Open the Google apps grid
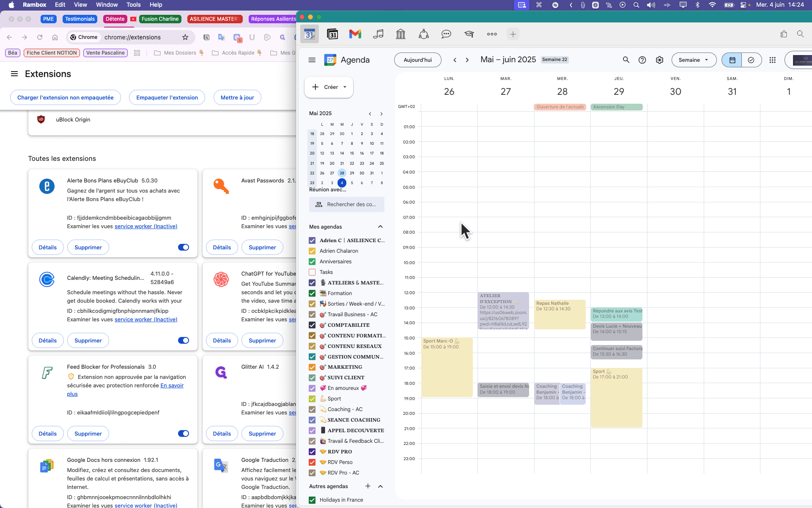The image size is (812, 508). [773, 60]
